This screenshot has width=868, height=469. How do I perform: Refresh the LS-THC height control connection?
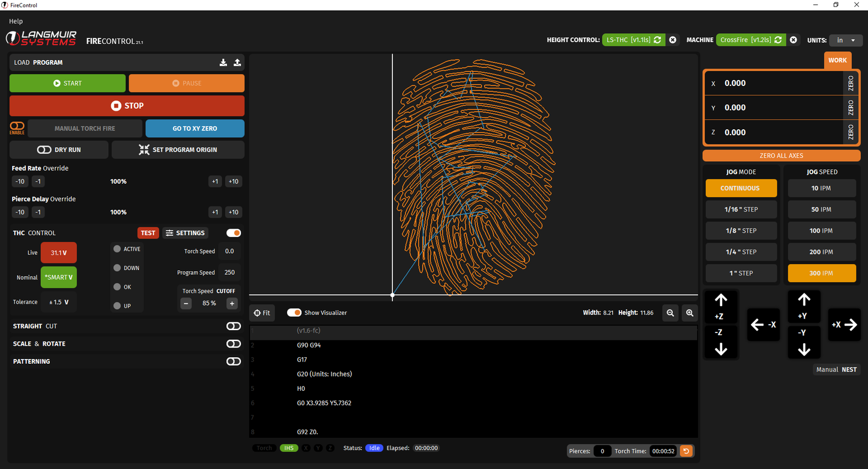pyautogui.click(x=657, y=40)
